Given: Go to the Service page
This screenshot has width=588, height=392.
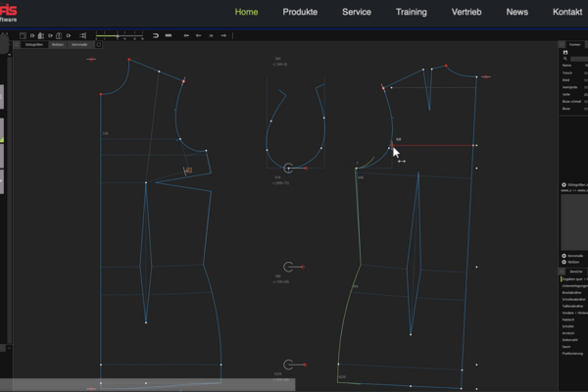Looking at the screenshot, I should (356, 12).
